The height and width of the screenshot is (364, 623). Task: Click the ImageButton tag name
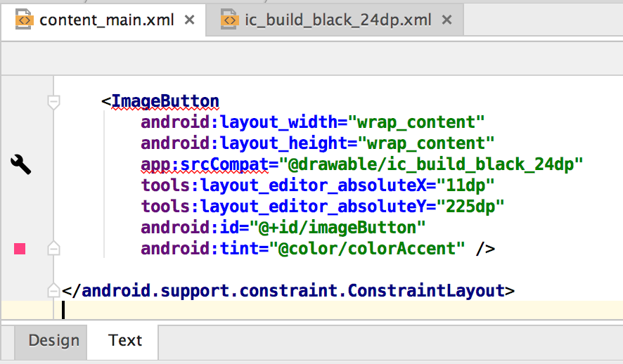(x=165, y=101)
